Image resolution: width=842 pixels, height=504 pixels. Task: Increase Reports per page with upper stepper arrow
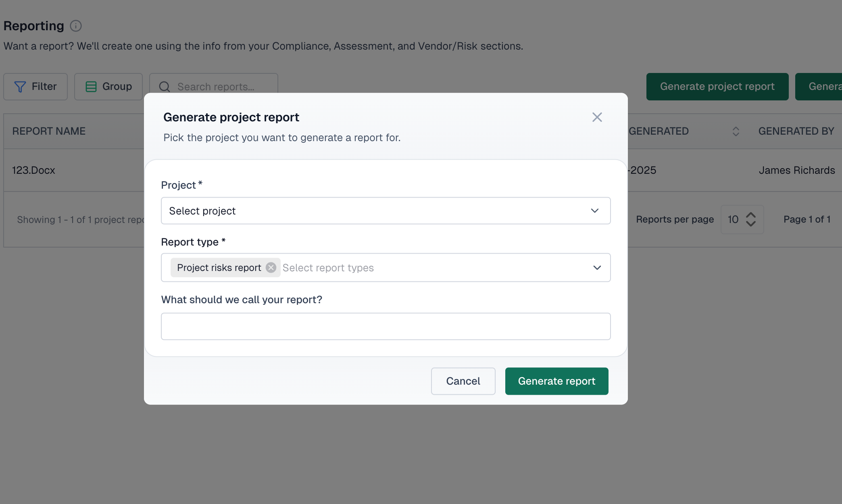pyautogui.click(x=751, y=215)
